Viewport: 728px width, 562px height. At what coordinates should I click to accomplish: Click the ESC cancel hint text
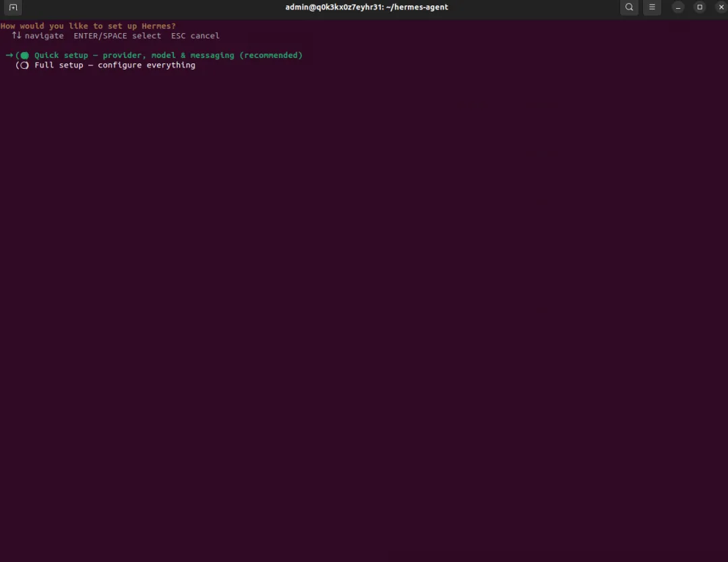coord(195,36)
